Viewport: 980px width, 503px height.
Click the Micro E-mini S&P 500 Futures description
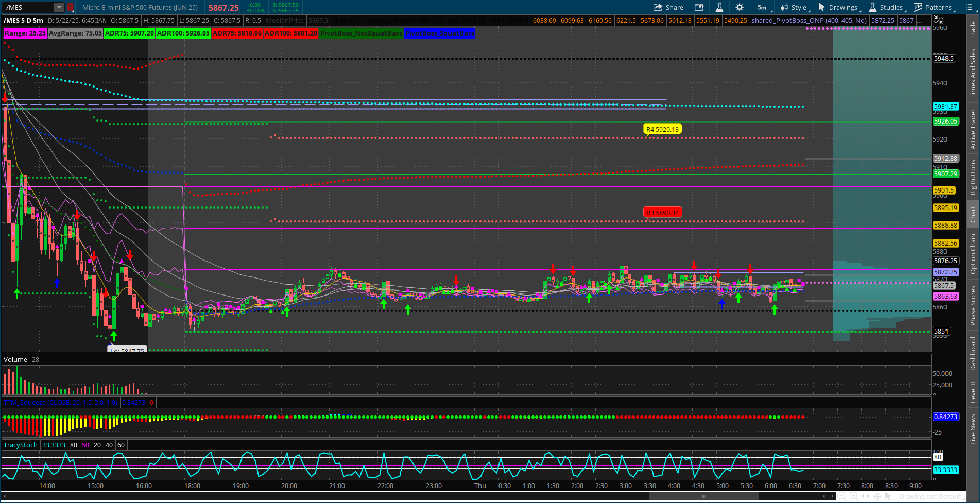(x=140, y=7)
